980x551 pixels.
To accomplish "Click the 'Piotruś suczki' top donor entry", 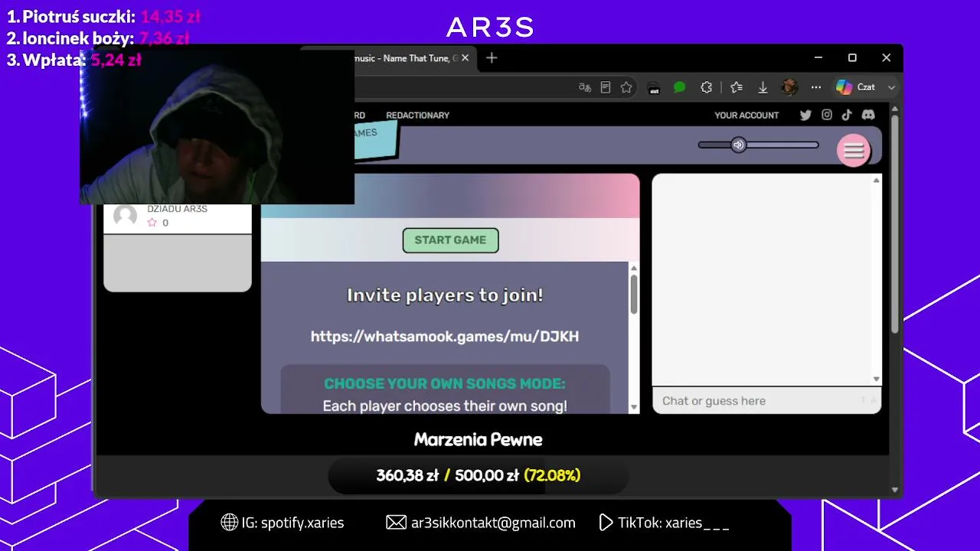I will pyautogui.click(x=103, y=17).
